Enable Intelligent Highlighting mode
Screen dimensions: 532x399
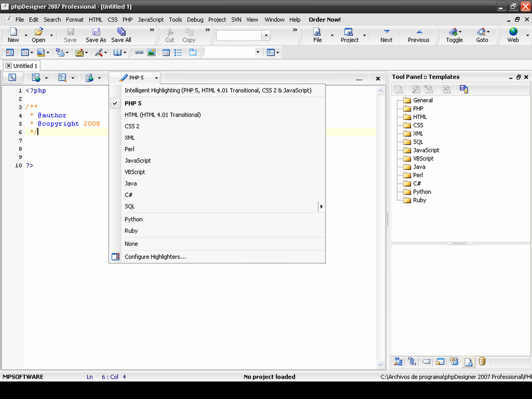[x=218, y=90]
